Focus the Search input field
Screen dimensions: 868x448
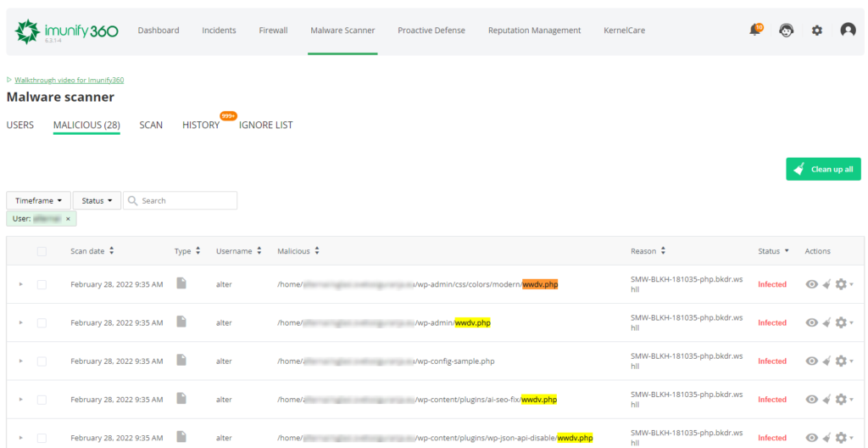click(180, 201)
